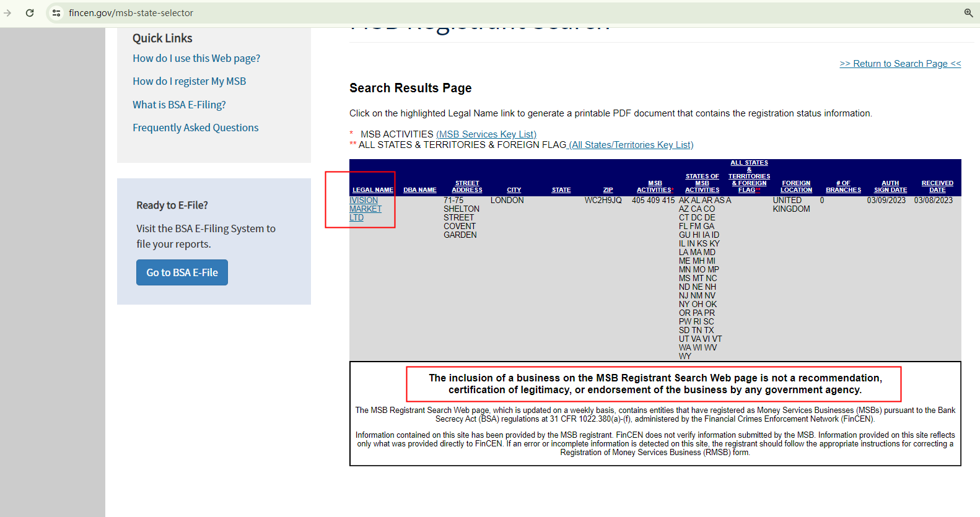Click the bold 'inclusion of a business' disclaimer text

coord(655,384)
